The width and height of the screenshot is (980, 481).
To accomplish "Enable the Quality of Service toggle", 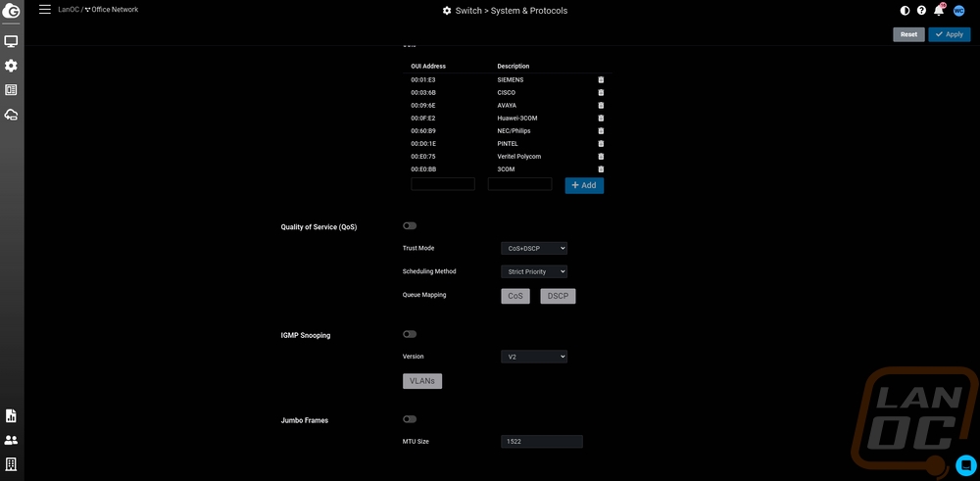I will coord(410,226).
